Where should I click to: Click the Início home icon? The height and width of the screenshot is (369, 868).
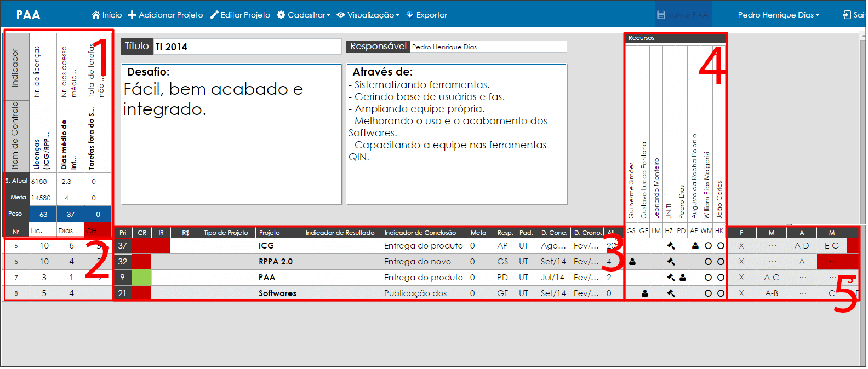click(96, 15)
